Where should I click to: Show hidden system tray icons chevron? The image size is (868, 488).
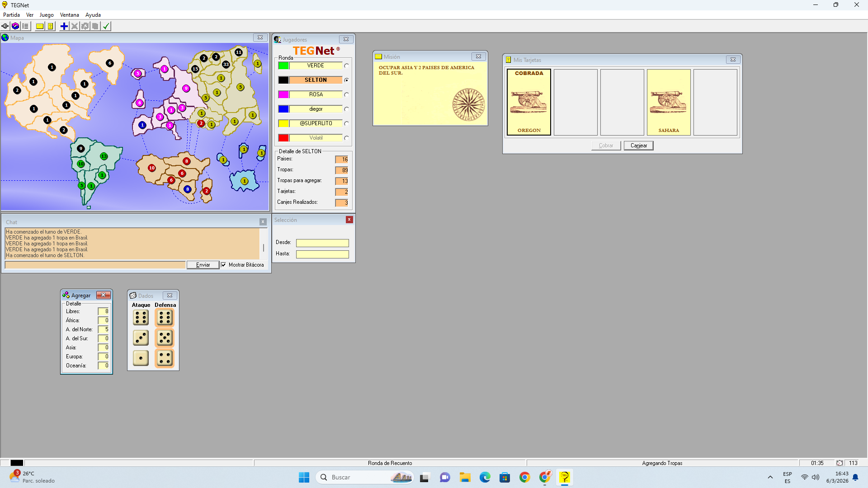(770, 477)
